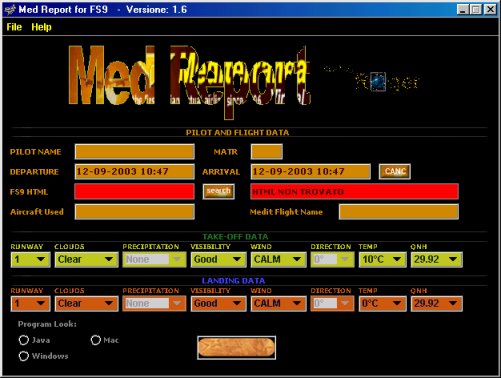Click the Arrival date field
Viewport: 501px width, 378px height.
tap(311, 172)
